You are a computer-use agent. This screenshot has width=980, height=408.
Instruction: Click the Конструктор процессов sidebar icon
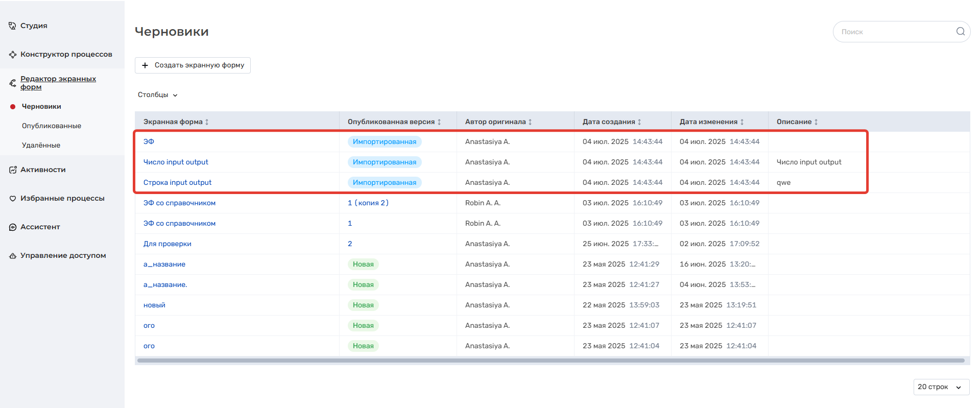click(x=12, y=54)
